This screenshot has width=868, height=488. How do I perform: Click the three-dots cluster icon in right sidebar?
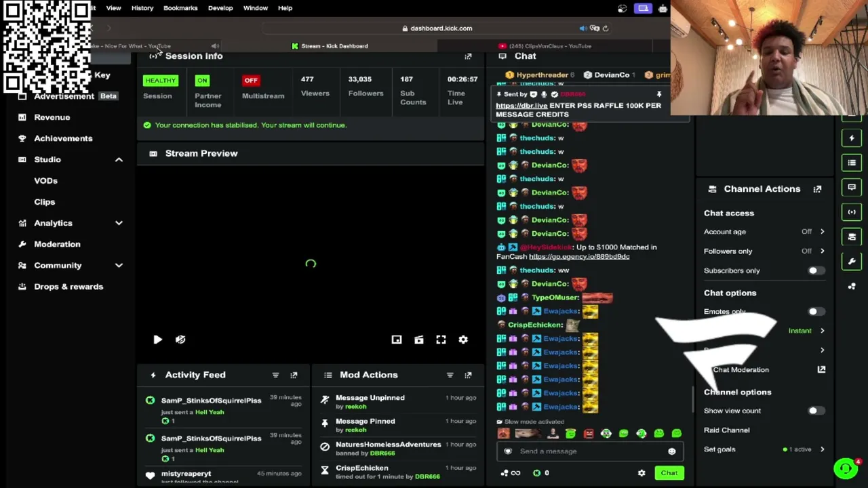click(852, 286)
